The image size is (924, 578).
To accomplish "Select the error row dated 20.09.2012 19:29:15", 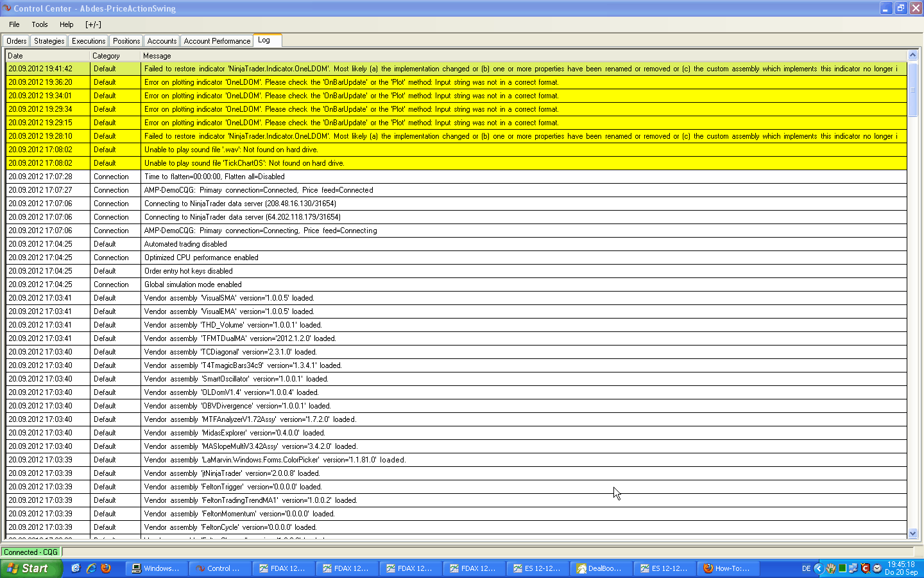I will [x=456, y=123].
